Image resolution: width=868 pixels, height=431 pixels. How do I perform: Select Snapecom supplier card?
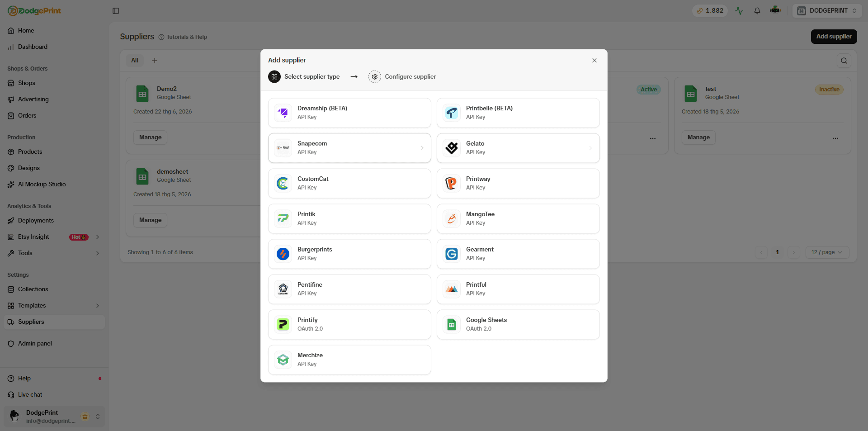pyautogui.click(x=349, y=148)
